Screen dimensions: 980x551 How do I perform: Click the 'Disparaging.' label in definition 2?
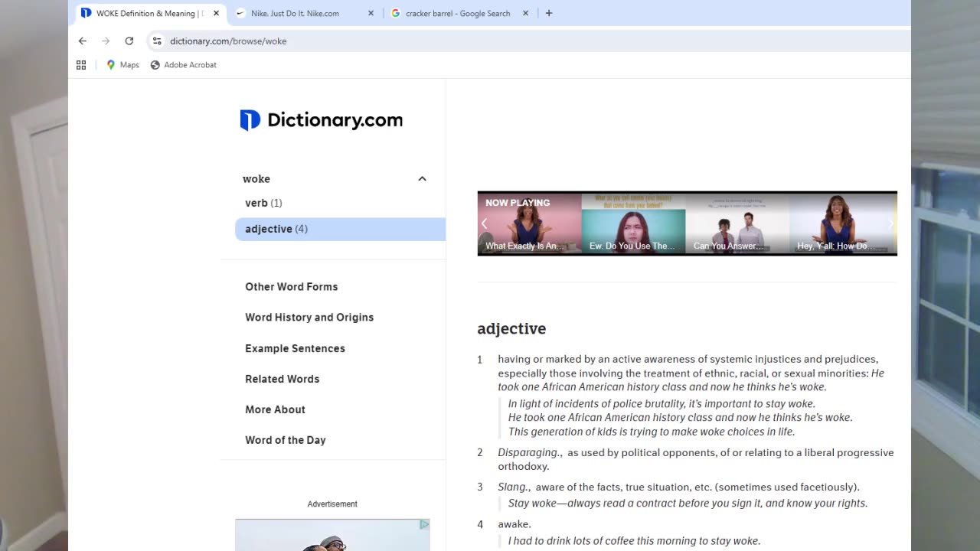pos(530,453)
